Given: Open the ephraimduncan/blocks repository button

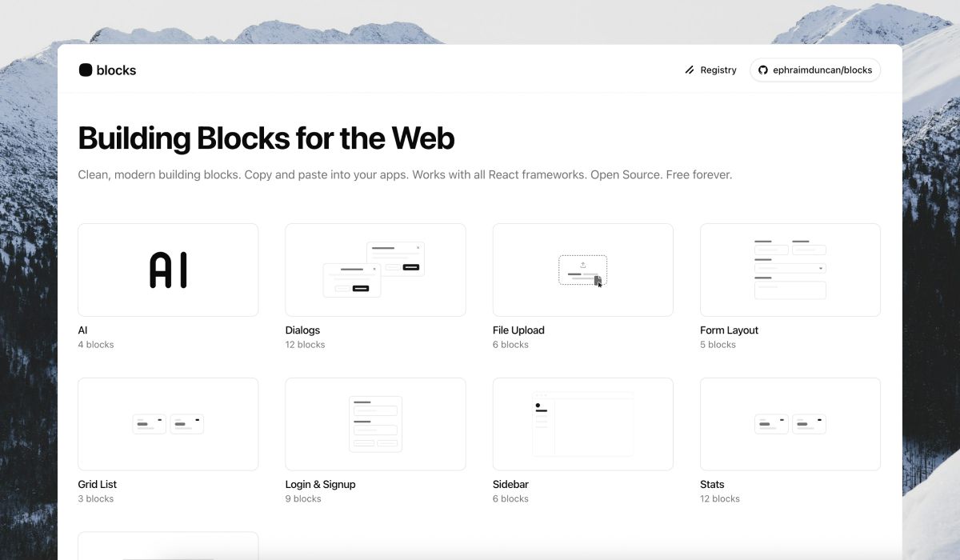Looking at the screenshot, I should pos(815,70).
